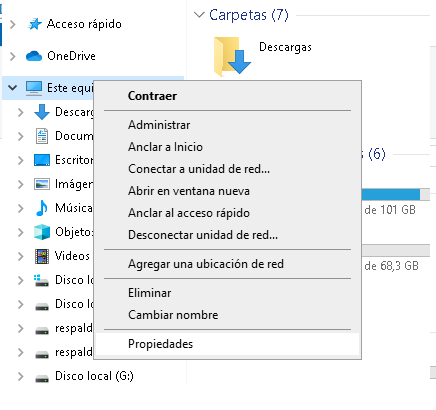Screen dimensions: 436x410
Task: Open the Descargas folder icon in Carpetas
Action: point(232,57)
